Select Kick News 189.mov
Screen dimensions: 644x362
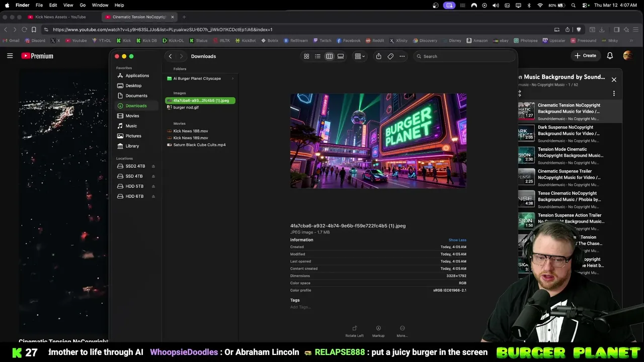point(190,138)
